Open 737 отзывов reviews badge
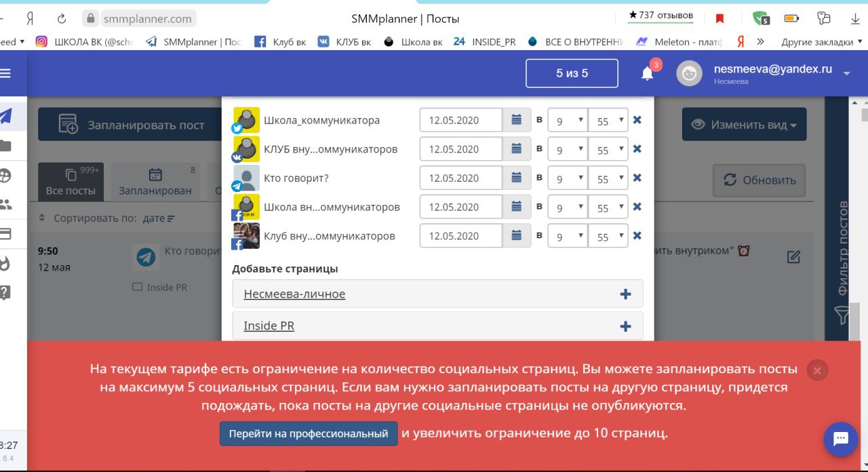 [660, 15]
